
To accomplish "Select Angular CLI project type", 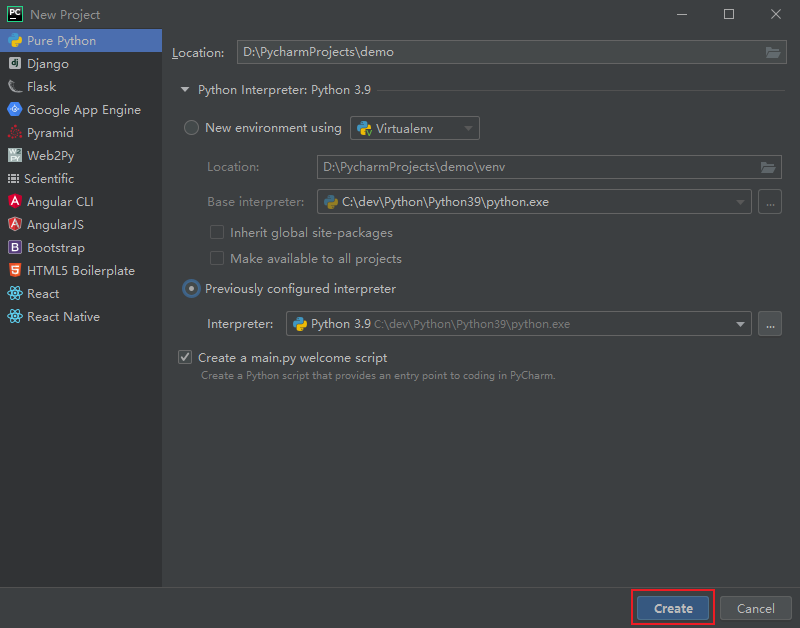I will (x=81, y=202).
